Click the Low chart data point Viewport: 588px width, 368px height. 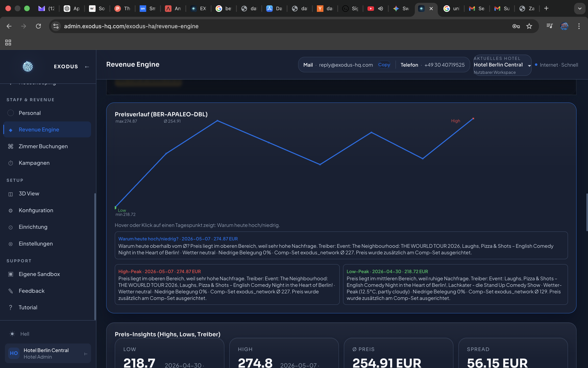point(115,208)
